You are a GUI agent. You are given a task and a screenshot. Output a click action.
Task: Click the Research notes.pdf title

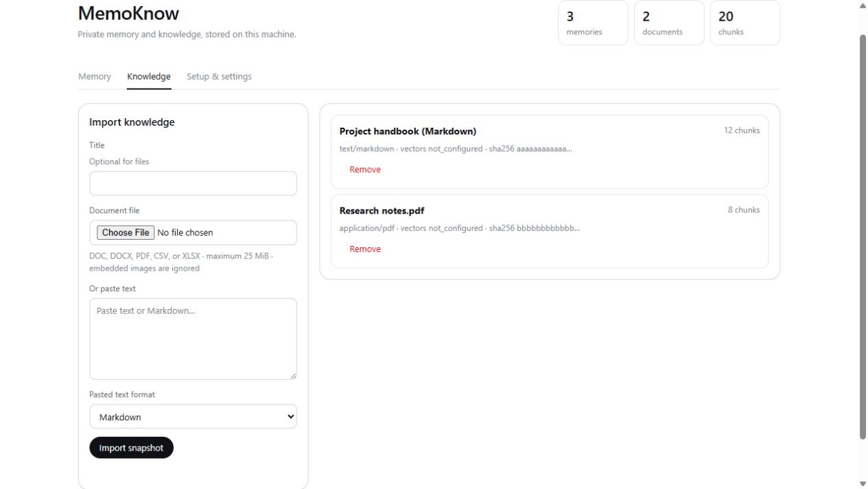tap(382, 211)
